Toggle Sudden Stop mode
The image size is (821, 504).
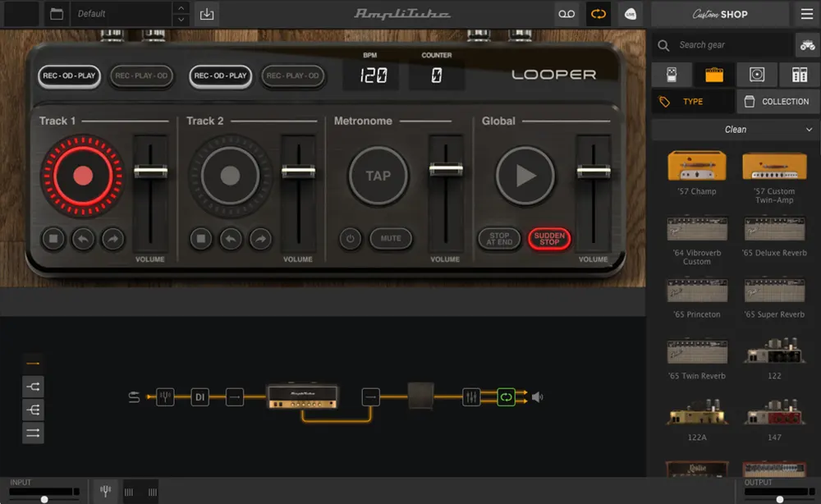(x=549, y=239)
